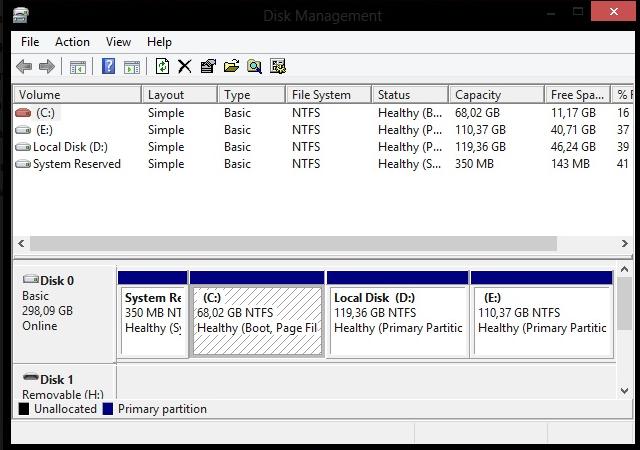Click the drive icon of the (E:) row
This screenshot has height=450, width=640.
tap(23, 130)
